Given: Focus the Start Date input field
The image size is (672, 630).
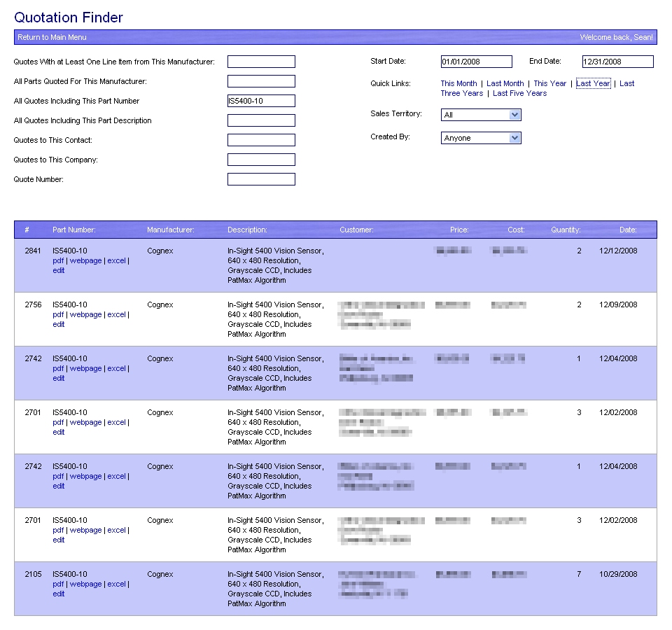Looking at the screenshot, I should click(476, 62).
